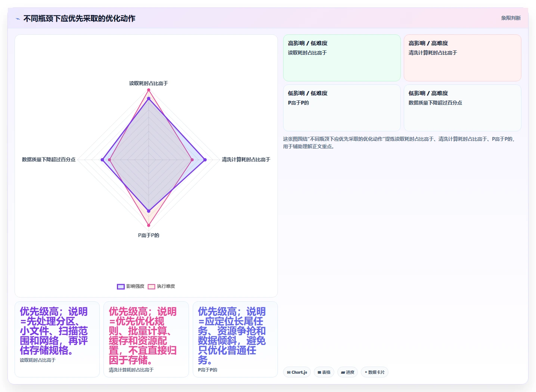Image resolution: width=536 pixels, height=392 pixels.
Task: Click 读取耗时占比高于 inside the green quadrant card
Action: [307, 53]
